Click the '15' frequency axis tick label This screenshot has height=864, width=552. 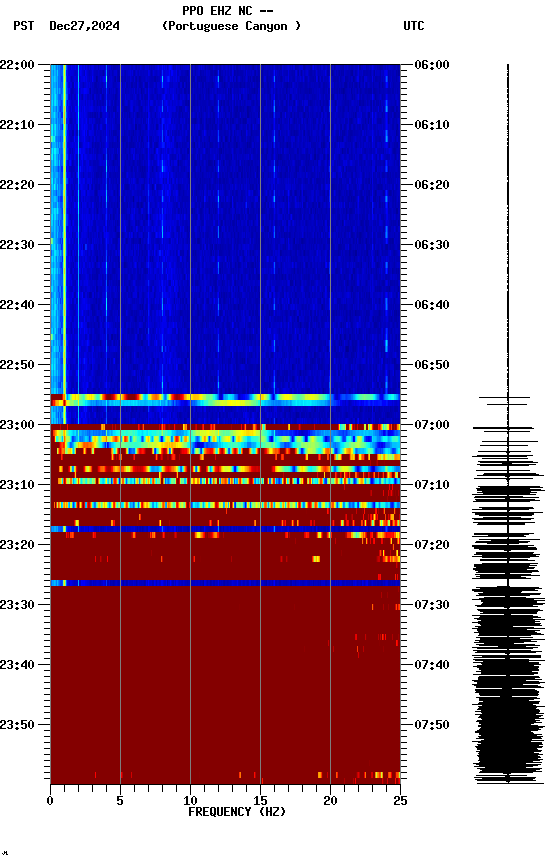click(260, 801)
